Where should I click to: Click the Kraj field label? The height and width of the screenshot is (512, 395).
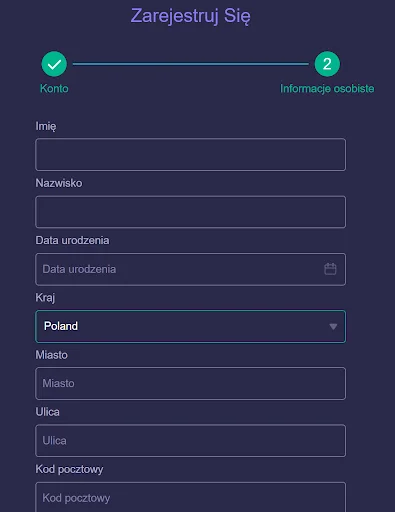tap(45, 298)
